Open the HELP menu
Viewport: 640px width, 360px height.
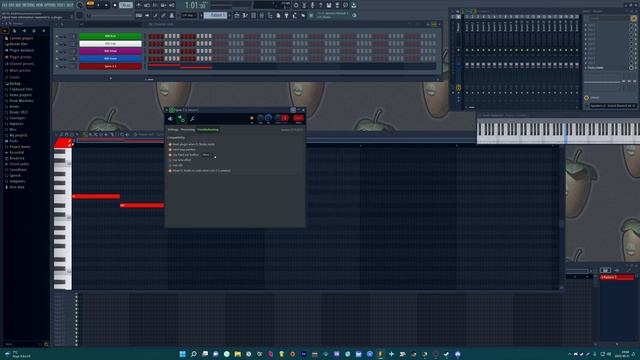click(71, 5)
